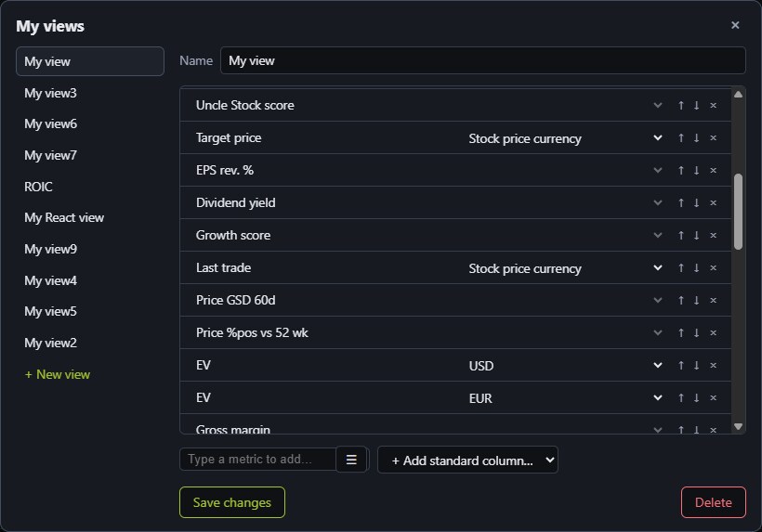Click the column list scrollbar thumb
Viewport: 762px width, 532px height.
click(738, 212)
